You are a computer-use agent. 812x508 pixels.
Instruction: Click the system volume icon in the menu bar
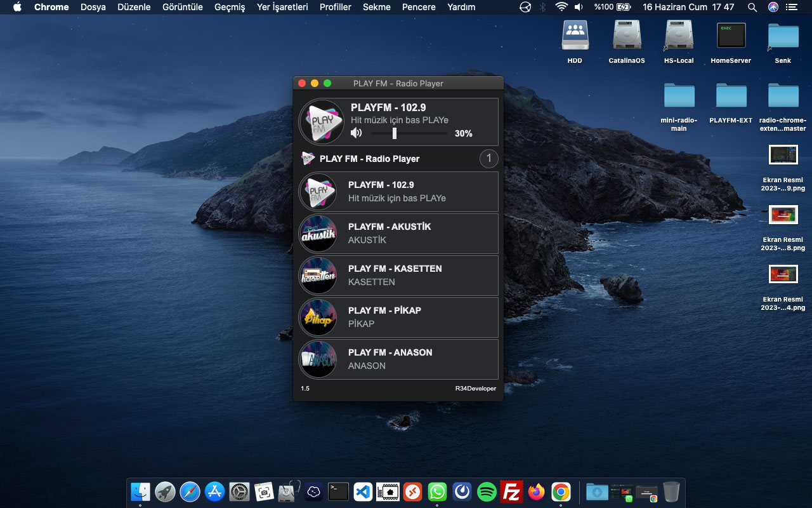[x=579, y=7]
